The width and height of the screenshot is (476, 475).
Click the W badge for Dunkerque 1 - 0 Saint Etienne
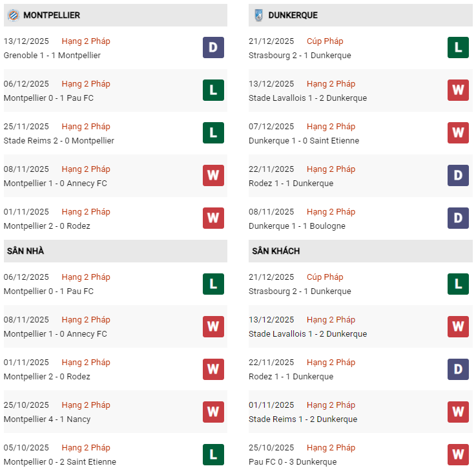coord(458,133)
